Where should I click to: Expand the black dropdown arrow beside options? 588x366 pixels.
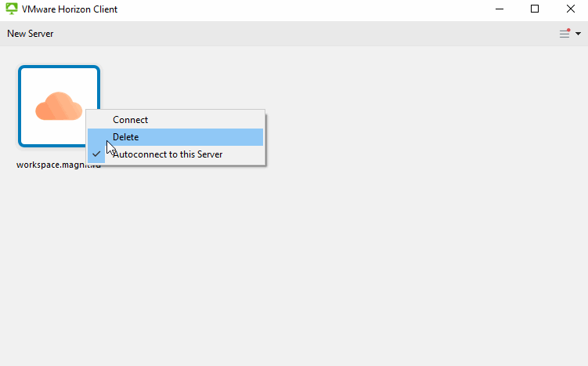point(579,34)
